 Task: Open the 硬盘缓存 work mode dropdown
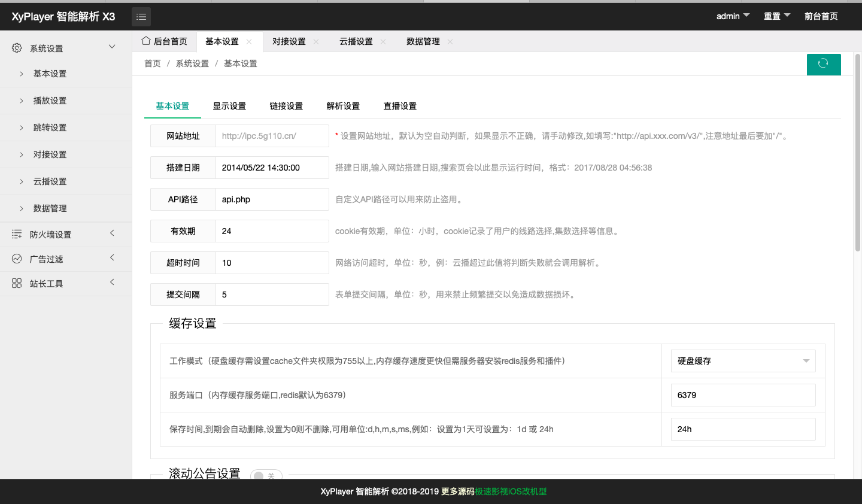(x=742, y=361)
